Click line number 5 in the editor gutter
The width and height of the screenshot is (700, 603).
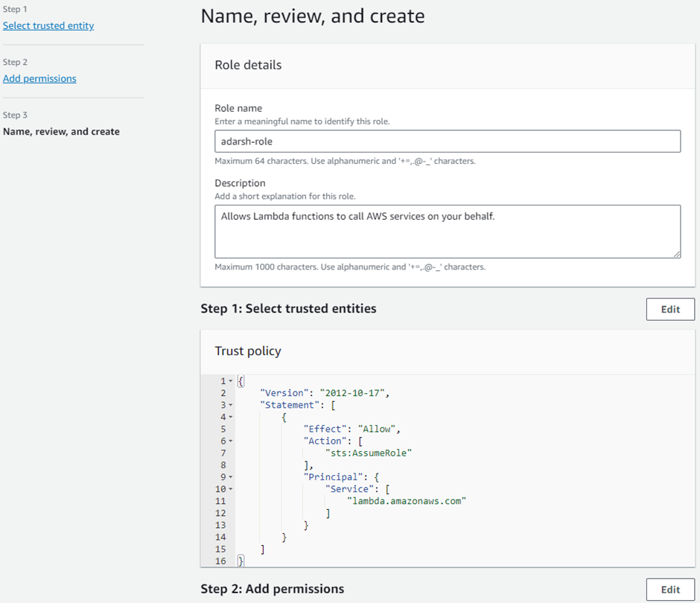223,428
